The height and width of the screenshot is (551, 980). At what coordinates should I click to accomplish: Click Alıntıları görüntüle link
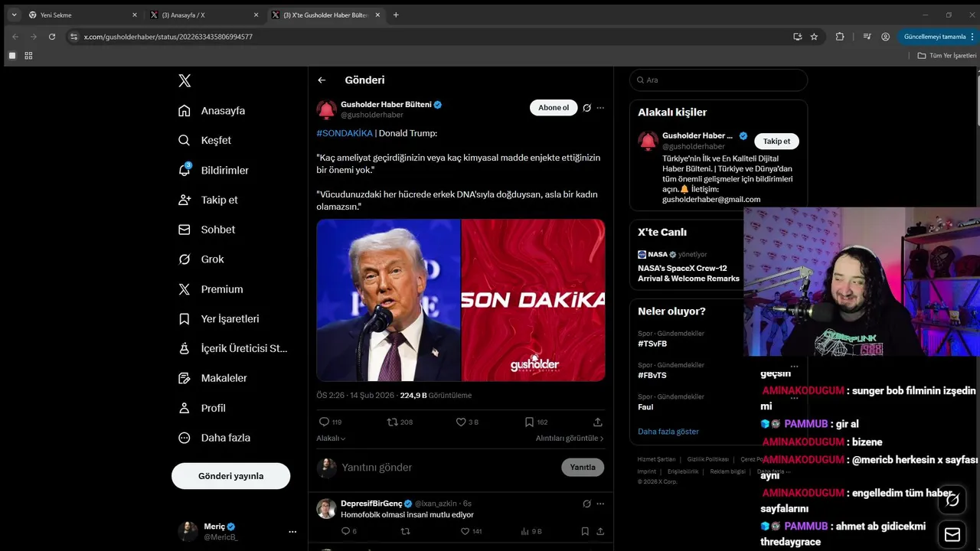pos(570,439)
